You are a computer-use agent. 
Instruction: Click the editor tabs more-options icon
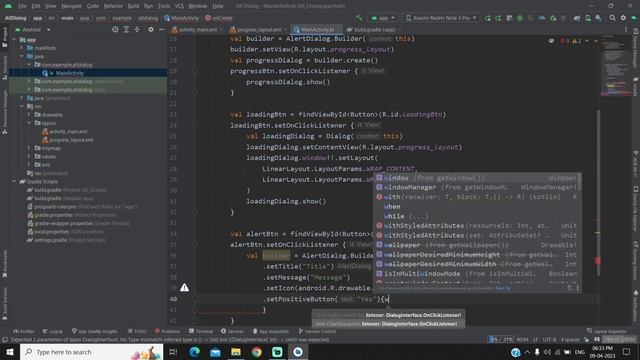626,29
